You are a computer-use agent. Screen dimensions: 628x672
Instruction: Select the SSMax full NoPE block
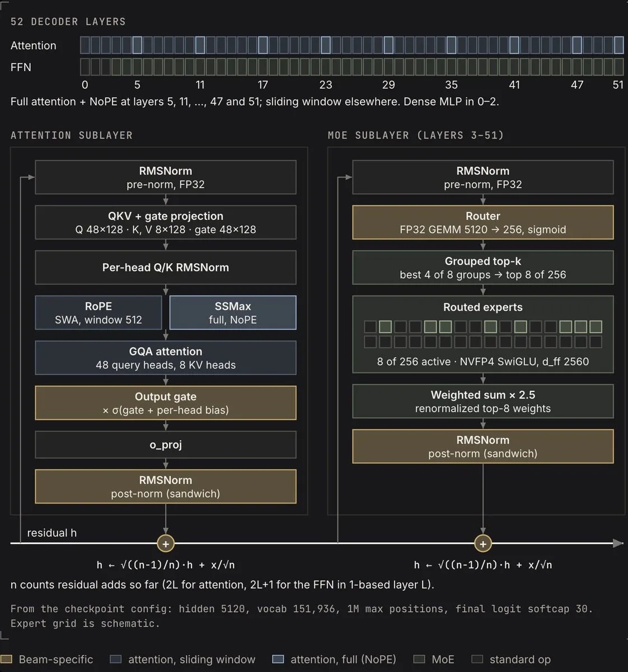233,312
